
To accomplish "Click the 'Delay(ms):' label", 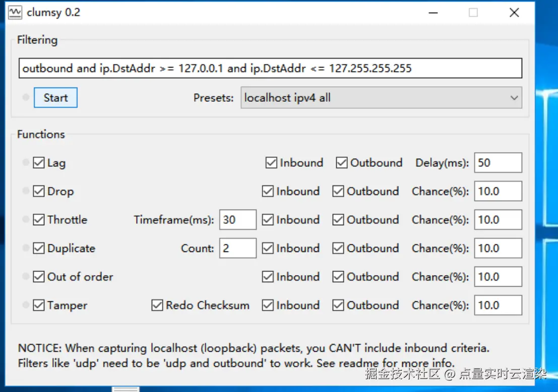I will tap(443, 163).
